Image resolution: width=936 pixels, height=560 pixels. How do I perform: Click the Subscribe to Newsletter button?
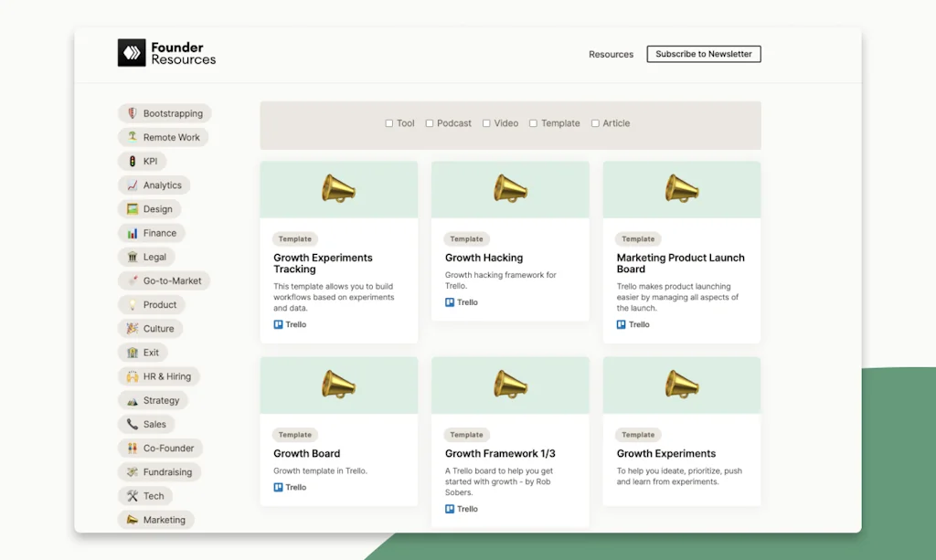click(703, 54)
